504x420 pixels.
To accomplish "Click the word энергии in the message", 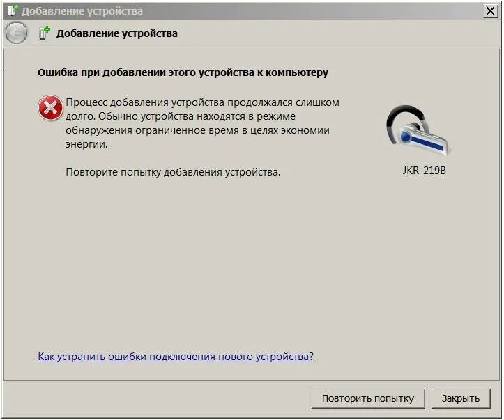I will pyautogui.click(x=86, y=144).
